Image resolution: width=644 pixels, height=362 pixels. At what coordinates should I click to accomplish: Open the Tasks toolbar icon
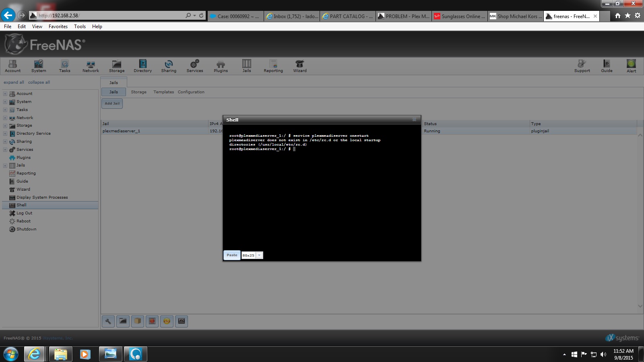(64, 66)
